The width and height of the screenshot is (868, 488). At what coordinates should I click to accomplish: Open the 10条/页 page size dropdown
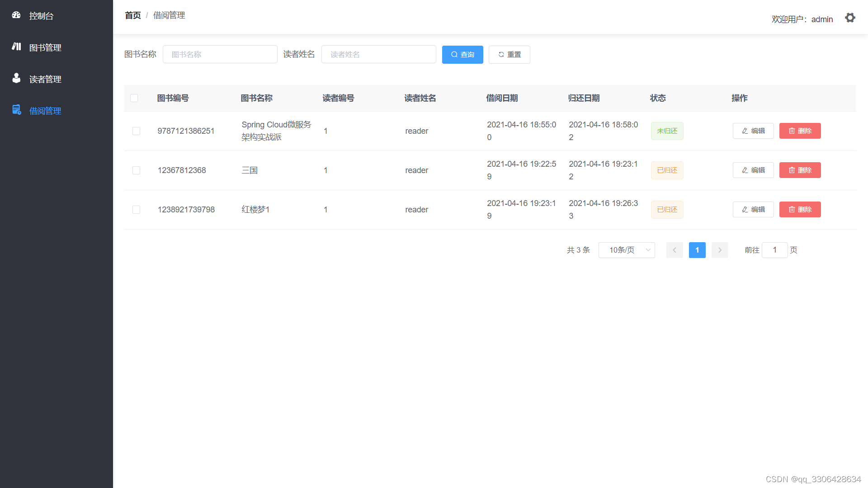tap(627, 250)
